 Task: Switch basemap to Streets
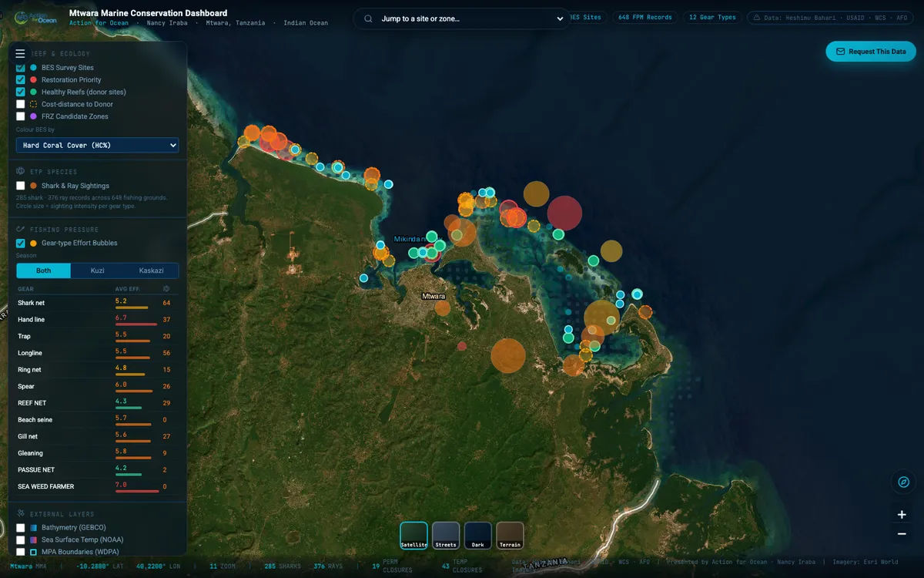coord(446,535)
